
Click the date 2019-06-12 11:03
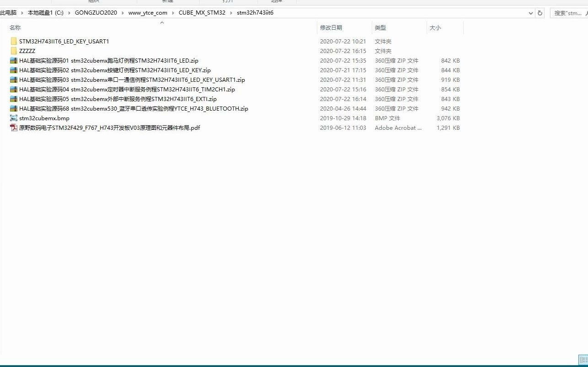343,128
